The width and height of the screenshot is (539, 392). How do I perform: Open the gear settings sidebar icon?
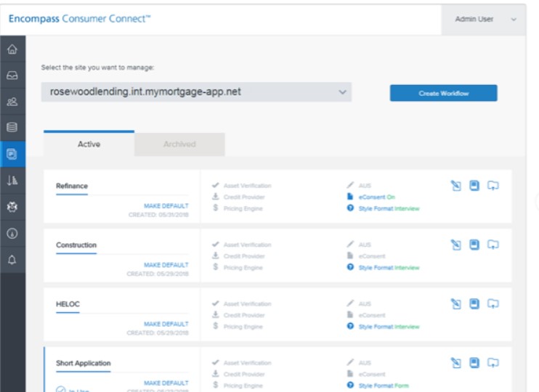coord(12,207)
